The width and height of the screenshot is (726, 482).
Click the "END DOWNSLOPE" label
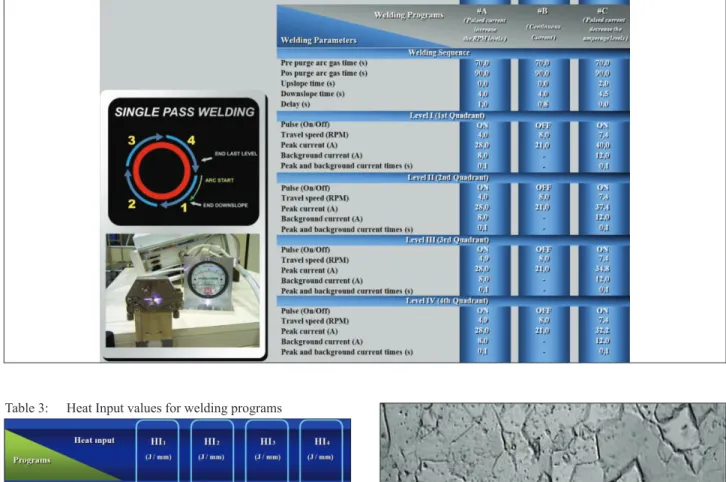click(225, 205)
